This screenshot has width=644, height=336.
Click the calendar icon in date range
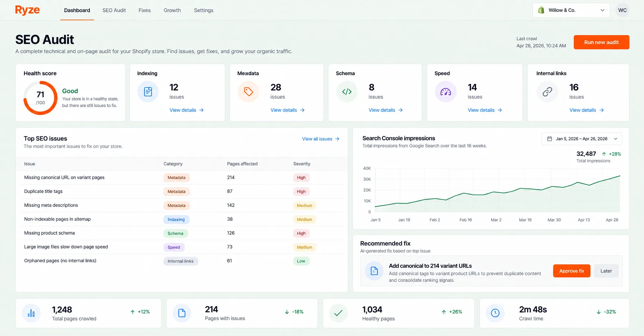coord(550,139)
